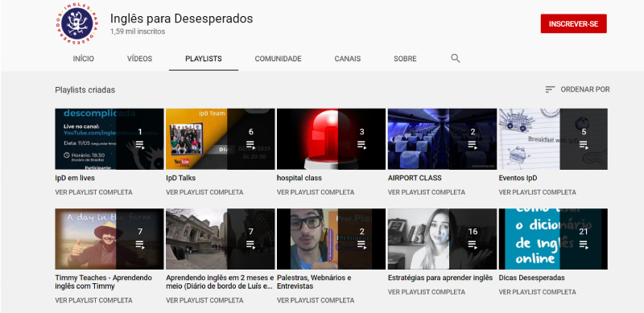Click the Eventos IpD playlist title
Image resolution: width=644 pixels, height=313 pixels.
[x=518, y=178]
